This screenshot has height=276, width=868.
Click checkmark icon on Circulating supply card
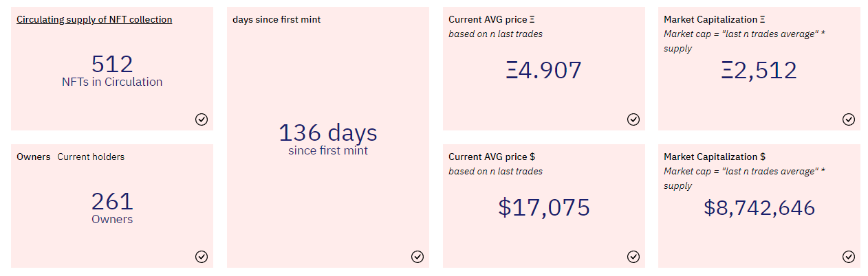(x=202, y=119)
